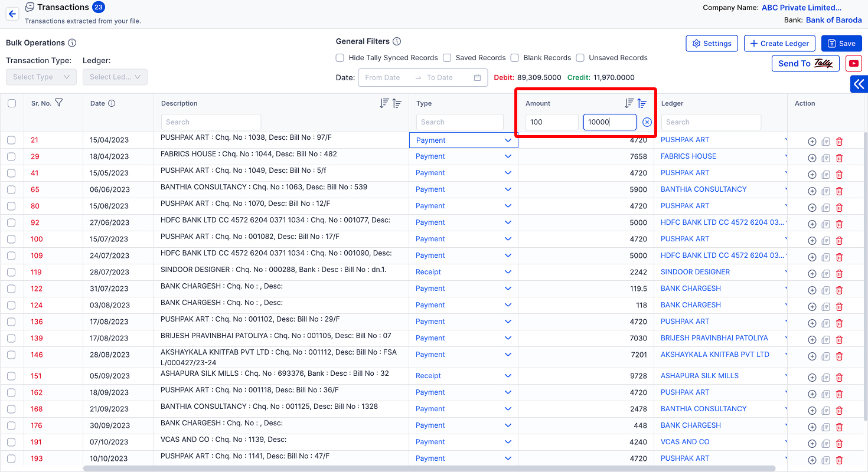This screenshot has height=472, width=868.
Task: Open Type dropdown for ASHAPURA SILK MILLS
Action: tap(464, 376)
